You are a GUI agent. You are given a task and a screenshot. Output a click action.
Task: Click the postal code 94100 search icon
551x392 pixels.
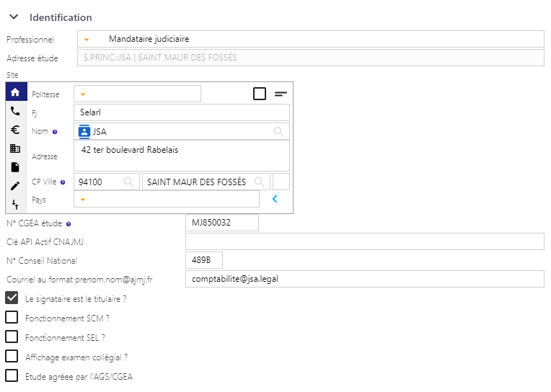(x=128, y=182)
